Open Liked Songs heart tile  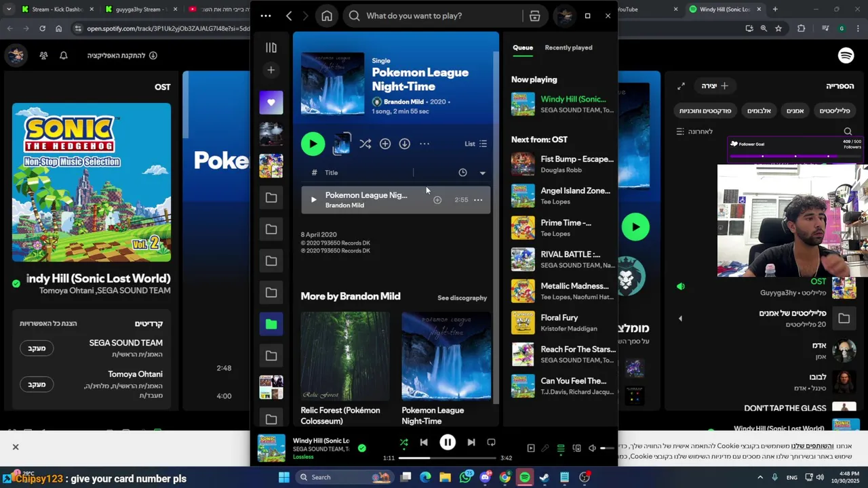pos(271,102)
